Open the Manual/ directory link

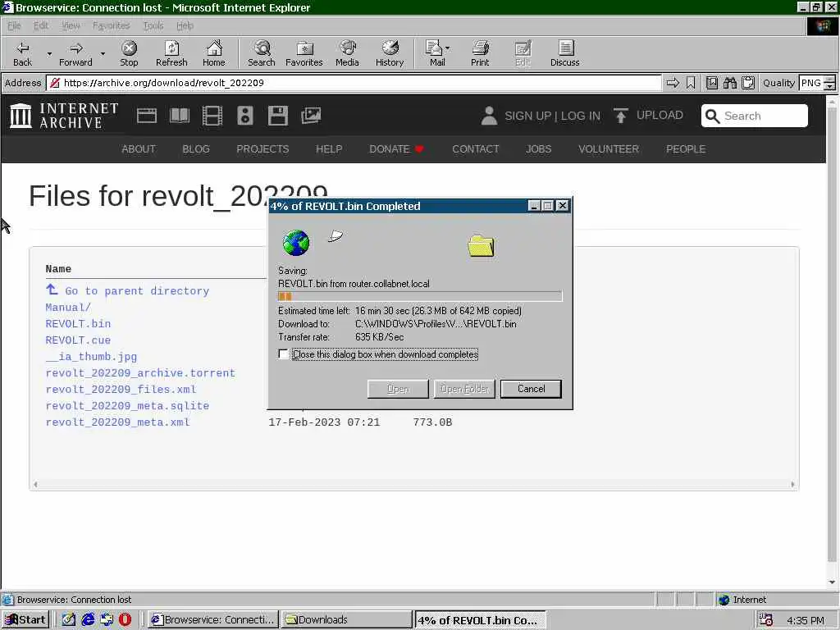point(68,308)
